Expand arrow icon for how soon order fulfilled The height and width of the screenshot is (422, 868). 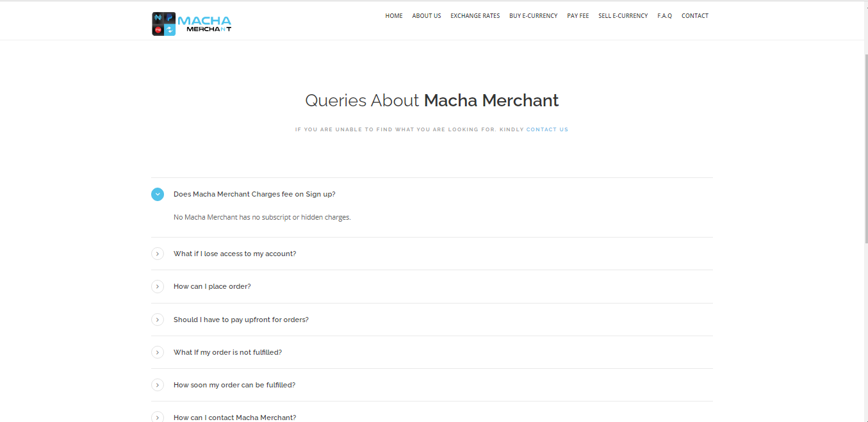click(158, 385)
